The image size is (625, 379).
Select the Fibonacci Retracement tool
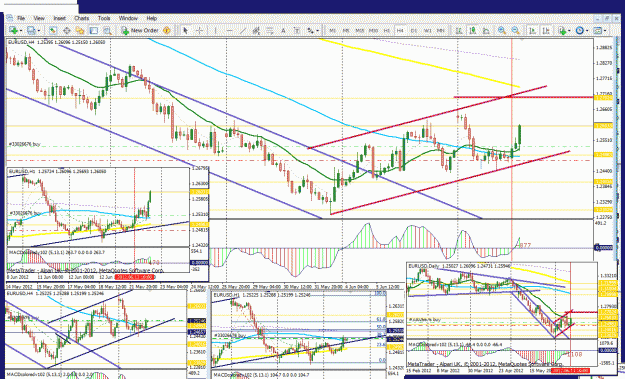270,30
